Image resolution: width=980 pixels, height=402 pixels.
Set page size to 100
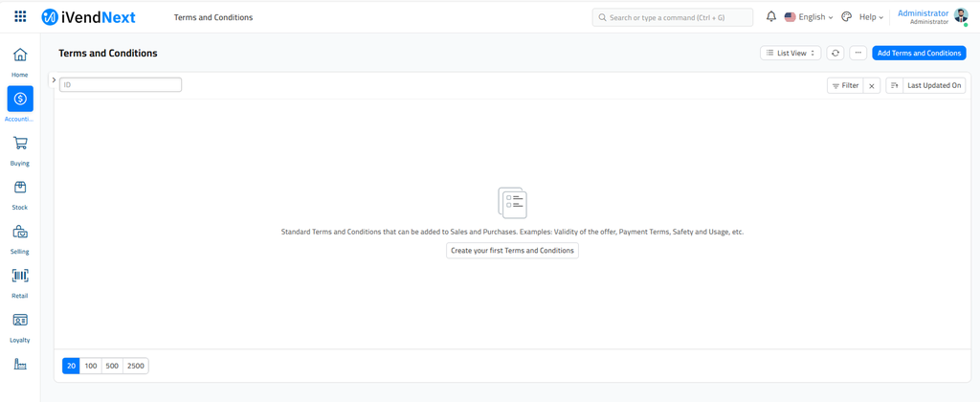(x=91, y=366)
